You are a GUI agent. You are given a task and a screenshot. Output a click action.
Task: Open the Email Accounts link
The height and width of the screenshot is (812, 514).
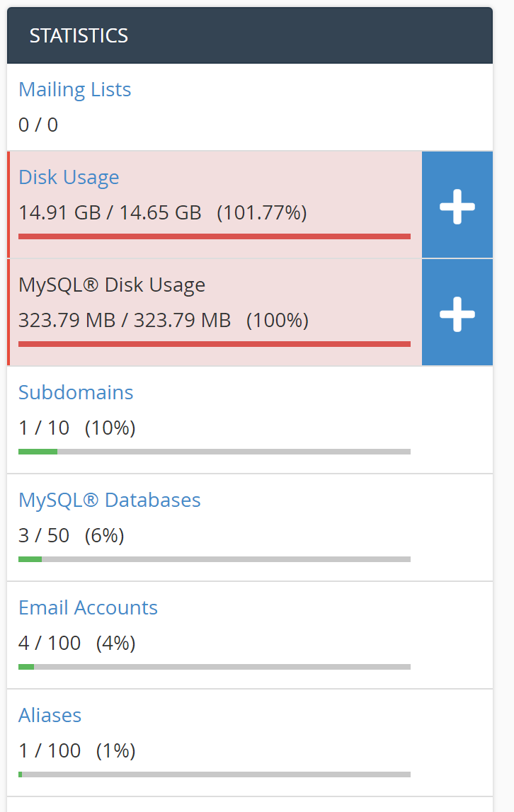(88, 607)
